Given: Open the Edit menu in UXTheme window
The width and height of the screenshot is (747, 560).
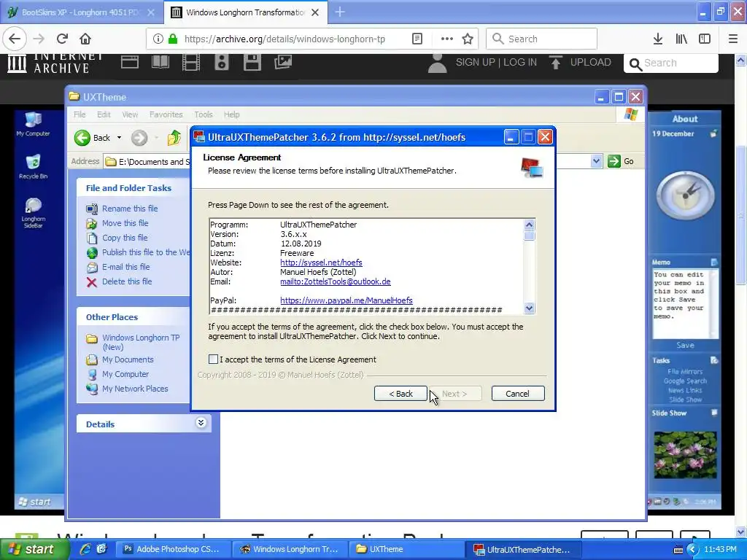Looking at the screenshot, I should coord(104,114).
